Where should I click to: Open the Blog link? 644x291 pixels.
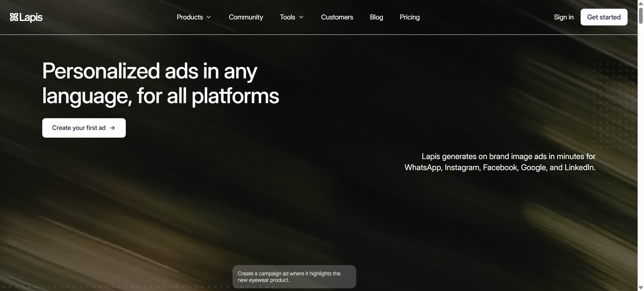pyautogui.click(x=376, y=17)
